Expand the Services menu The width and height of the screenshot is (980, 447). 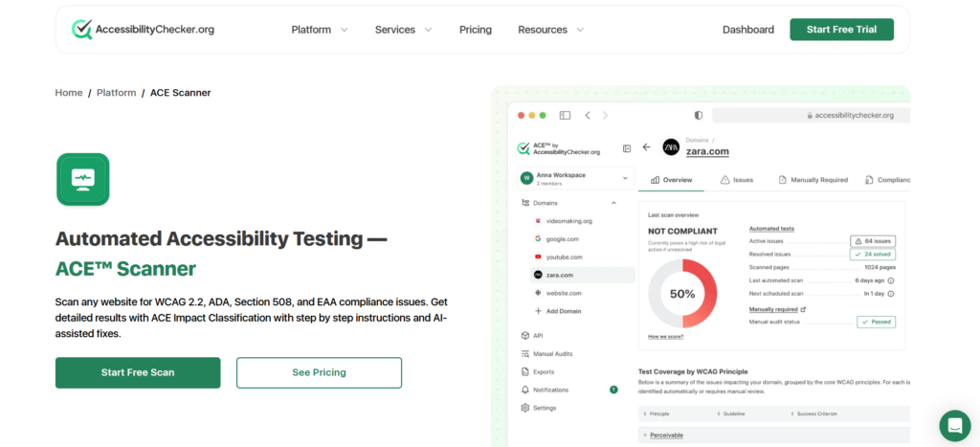pos(403,30)
